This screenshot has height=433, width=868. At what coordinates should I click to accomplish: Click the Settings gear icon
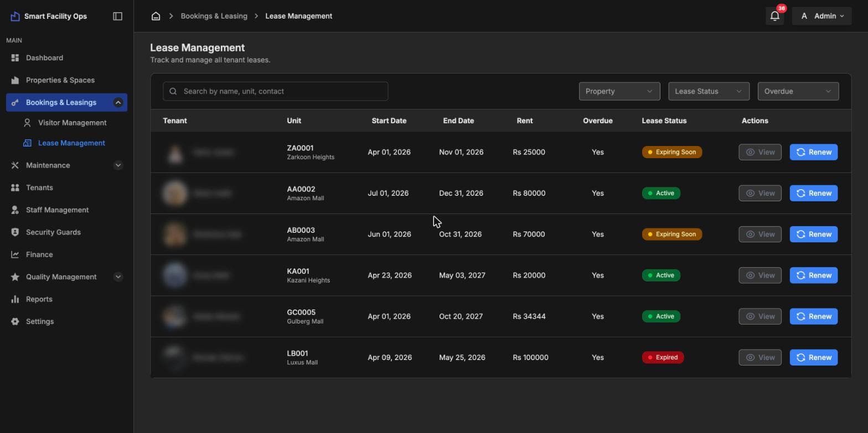[x=15, y=321]
